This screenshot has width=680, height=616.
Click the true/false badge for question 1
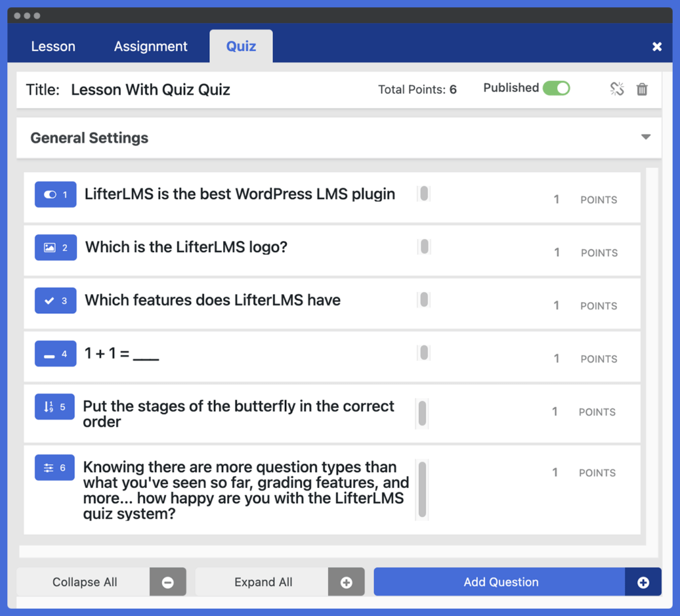56,194
